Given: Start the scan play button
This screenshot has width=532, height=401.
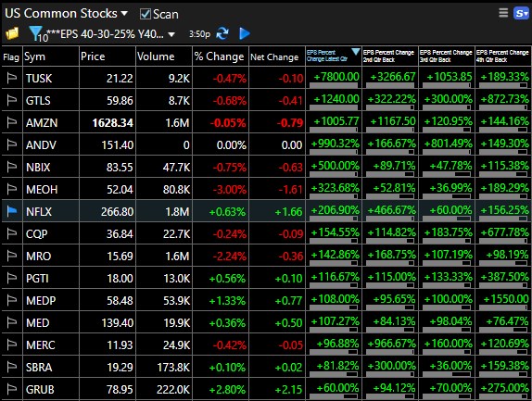Looking at the screenshot, I should 245,33.
